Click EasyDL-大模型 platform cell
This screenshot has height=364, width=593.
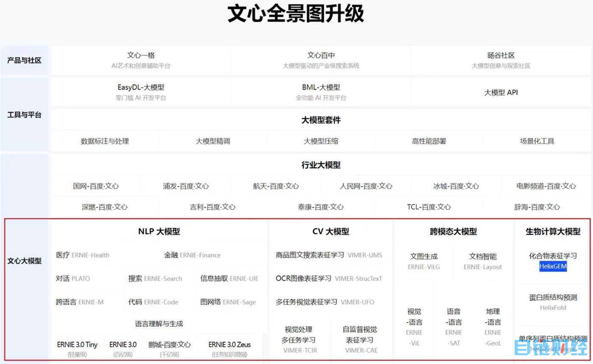[141, 92]
